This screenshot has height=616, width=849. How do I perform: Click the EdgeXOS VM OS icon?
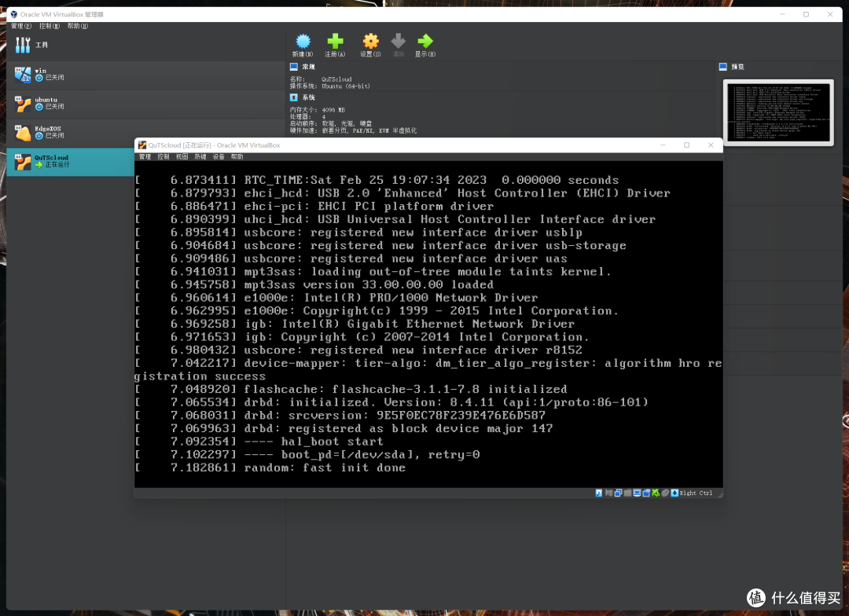[23, 133]
